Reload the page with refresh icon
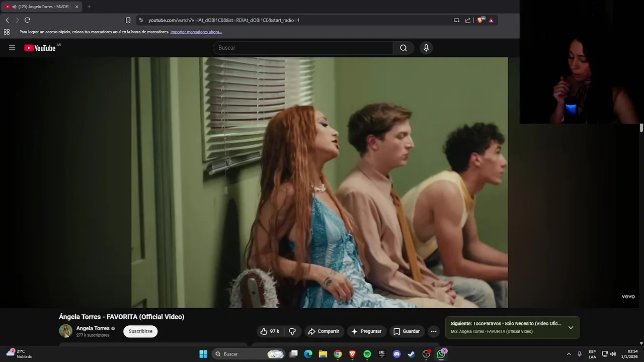 coord(27,20)
